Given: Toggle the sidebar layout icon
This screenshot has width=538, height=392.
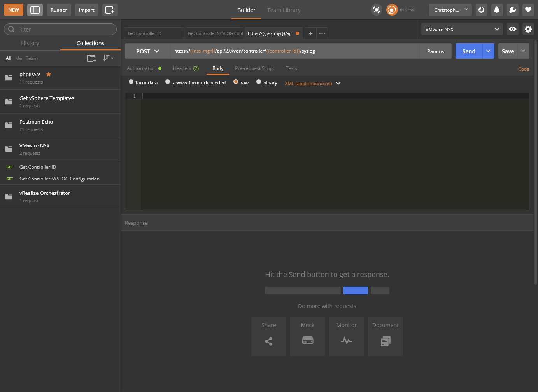Looking at the screenshot, I should 35,10.
